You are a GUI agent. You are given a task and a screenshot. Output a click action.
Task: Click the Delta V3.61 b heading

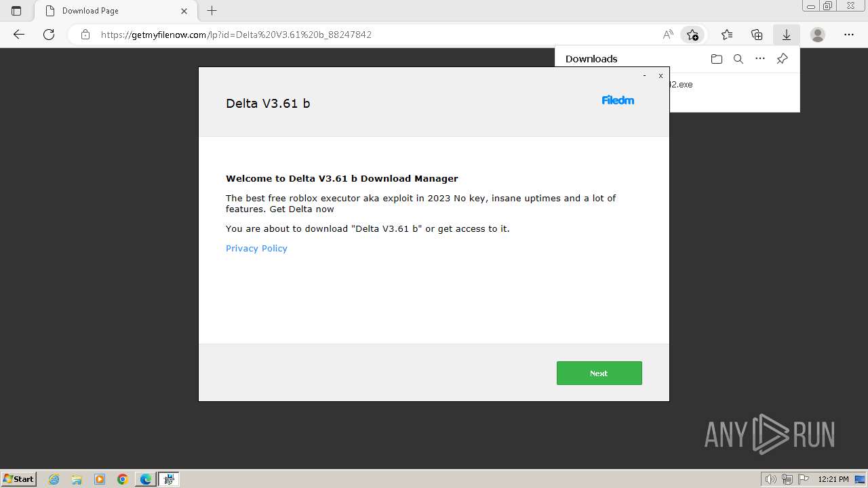click(x=268, y=103)
